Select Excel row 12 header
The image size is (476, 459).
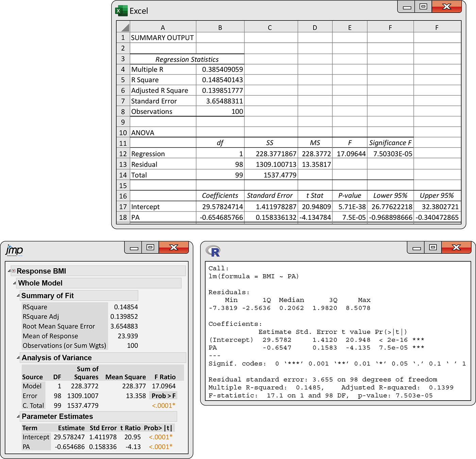click(123, 154)
